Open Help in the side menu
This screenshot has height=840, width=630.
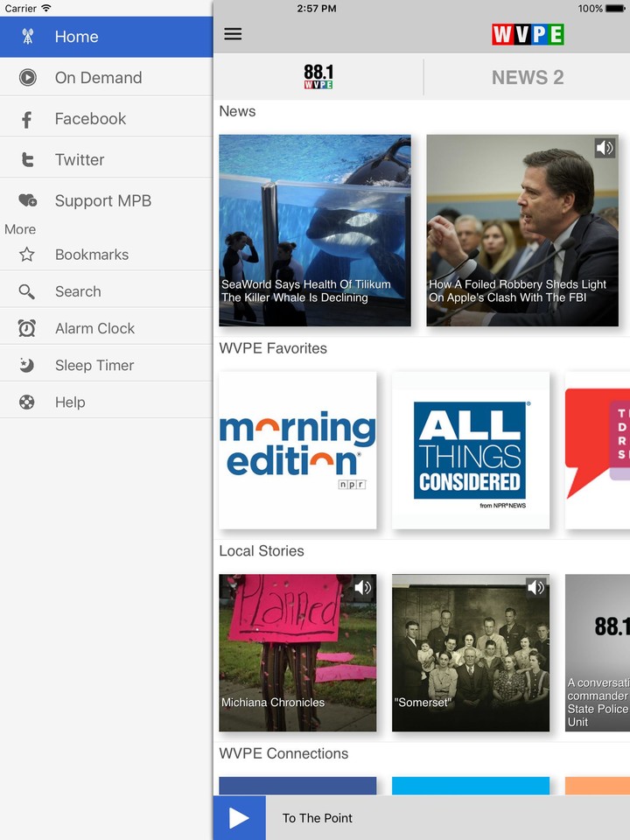click(106, 402)
